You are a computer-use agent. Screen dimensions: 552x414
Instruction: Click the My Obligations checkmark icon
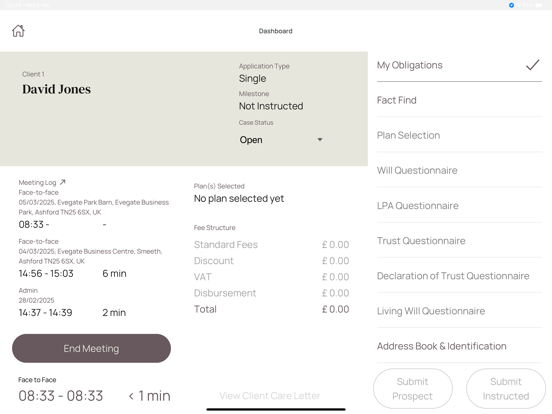pos(532,65)
